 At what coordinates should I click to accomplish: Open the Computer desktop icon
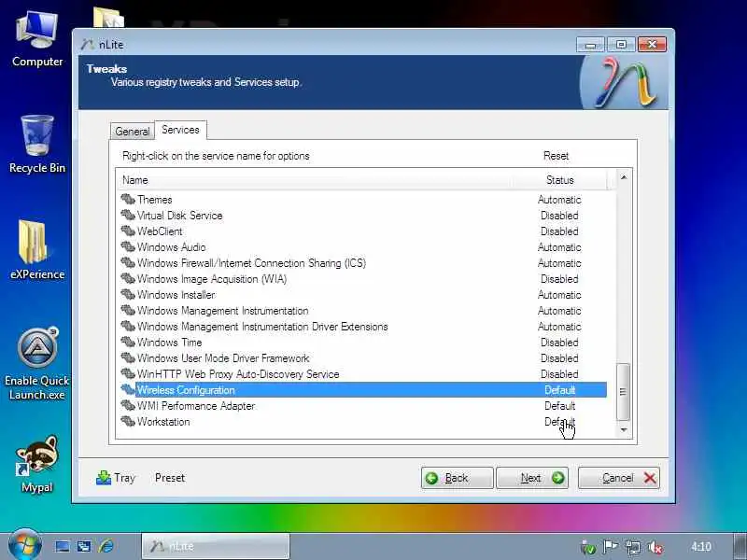pyautogui.click(x=37, y=40)
